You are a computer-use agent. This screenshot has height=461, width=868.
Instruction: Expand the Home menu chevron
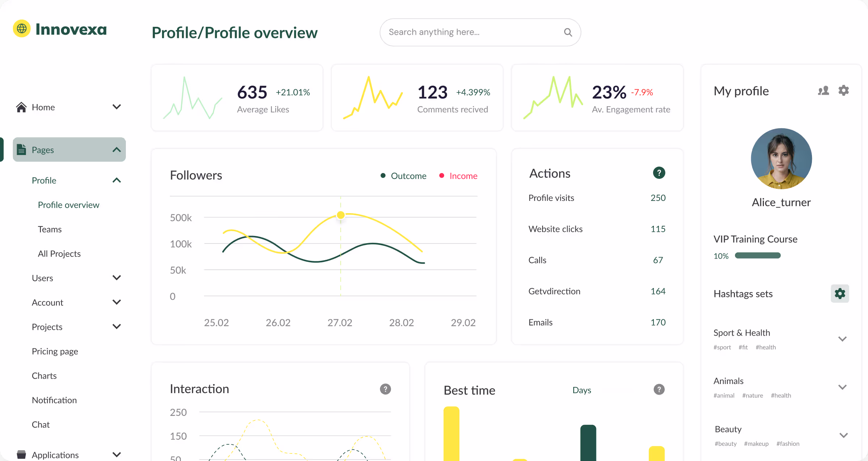pos(116,107)
